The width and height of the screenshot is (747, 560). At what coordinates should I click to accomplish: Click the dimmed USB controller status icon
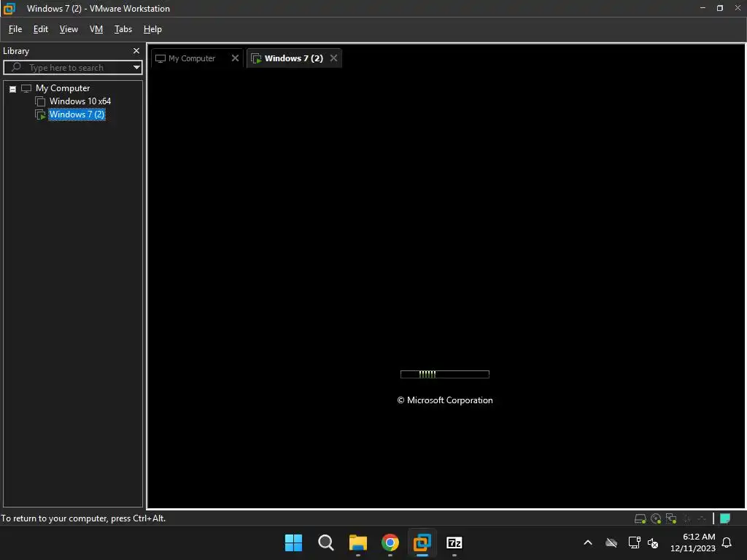pyautogui.click(x=702, y=518)
